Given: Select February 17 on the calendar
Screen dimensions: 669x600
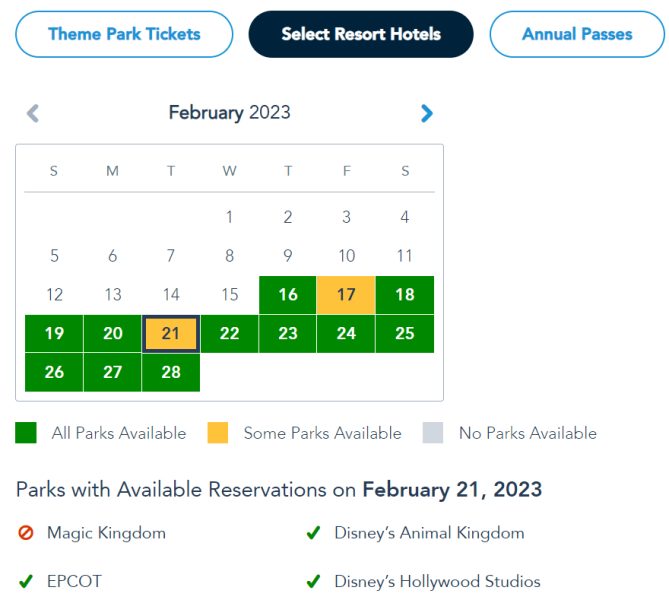Looking at the screenshot, I should point(346,295).
